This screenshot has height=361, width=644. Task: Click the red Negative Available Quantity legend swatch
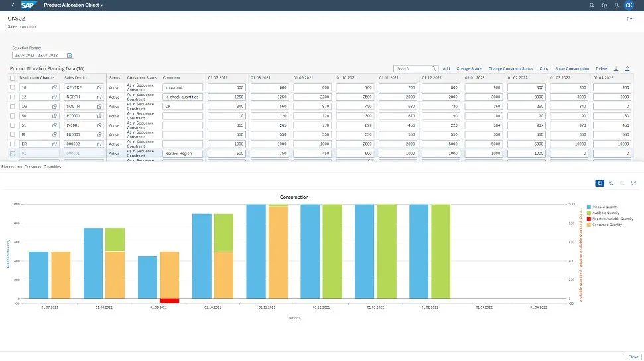589,219
